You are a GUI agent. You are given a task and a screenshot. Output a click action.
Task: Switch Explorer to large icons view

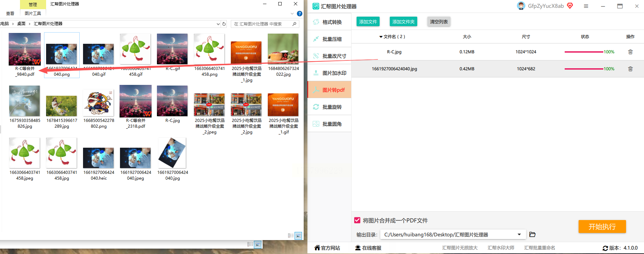click(x=298, y=235)
